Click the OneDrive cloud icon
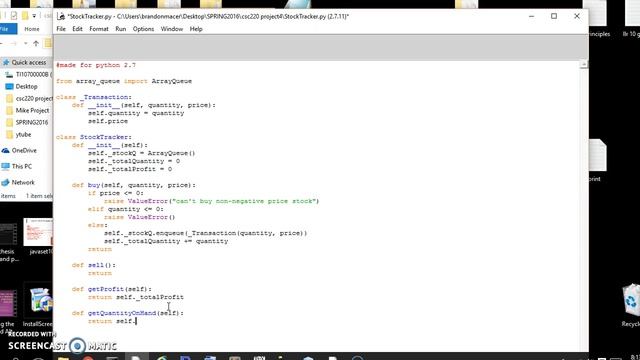This screenshot has width=640, height=360. [6, 151]
